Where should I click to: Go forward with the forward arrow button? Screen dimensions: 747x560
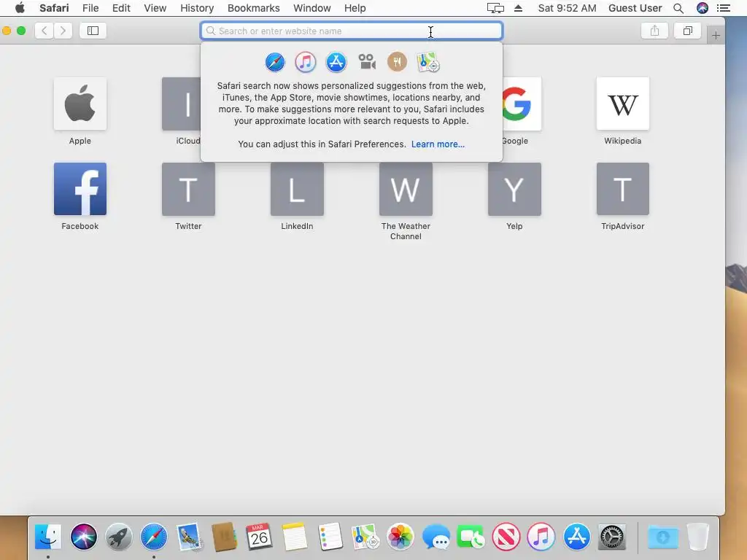point(63,31)
